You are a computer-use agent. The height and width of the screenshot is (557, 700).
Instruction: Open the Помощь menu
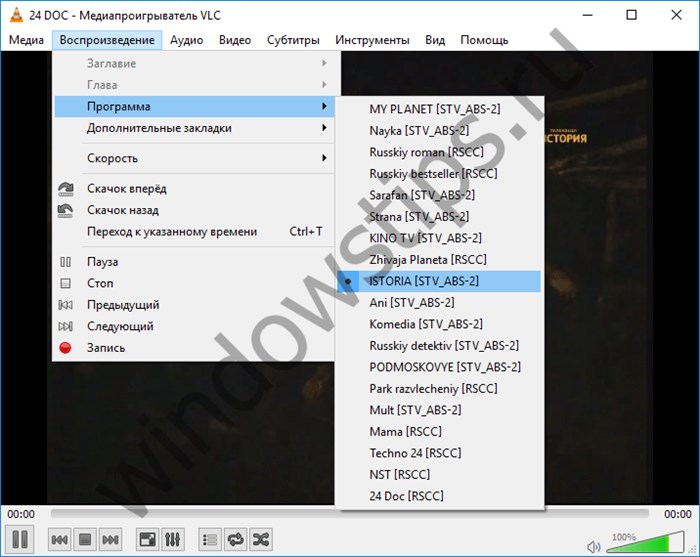coord(484,40)
